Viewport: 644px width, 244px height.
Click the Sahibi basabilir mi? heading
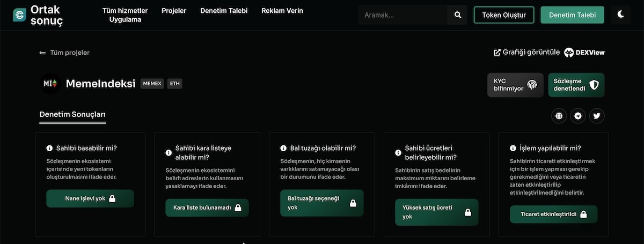click(x=87, y=148)
